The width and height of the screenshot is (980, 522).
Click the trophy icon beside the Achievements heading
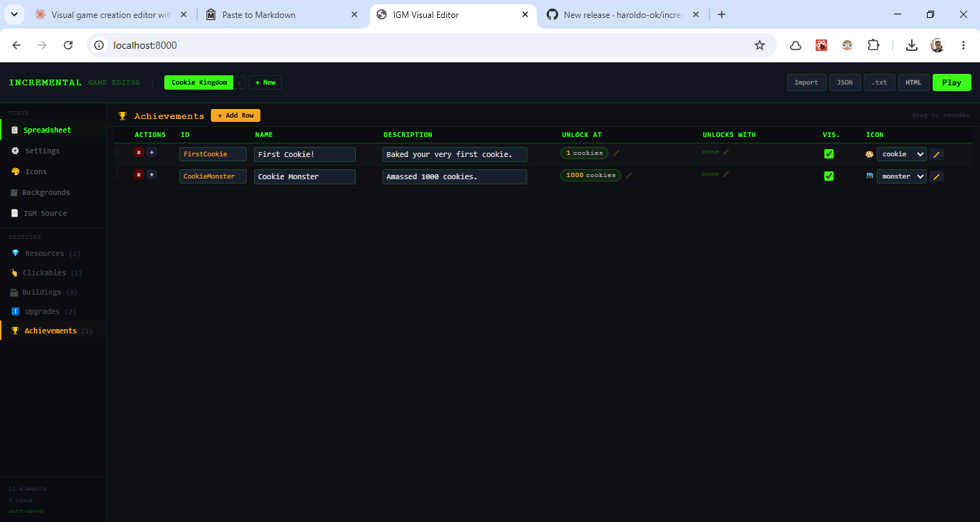coord(123,115)
